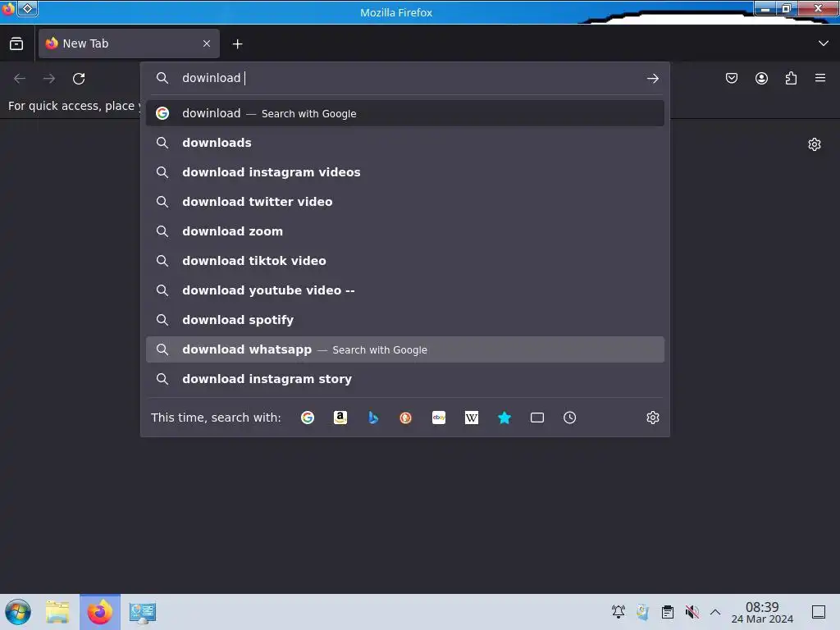Choose 'download instagram story' suggestion

click(405, 379)
